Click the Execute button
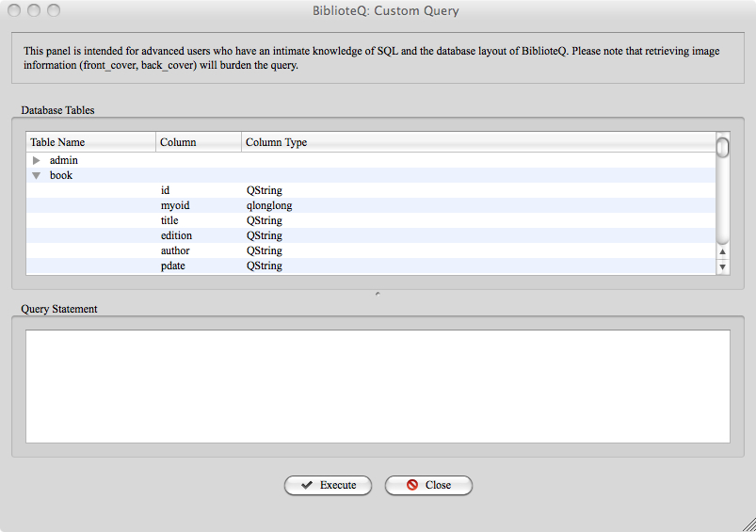This screenshot has width=756, height=532. (328, 485)
